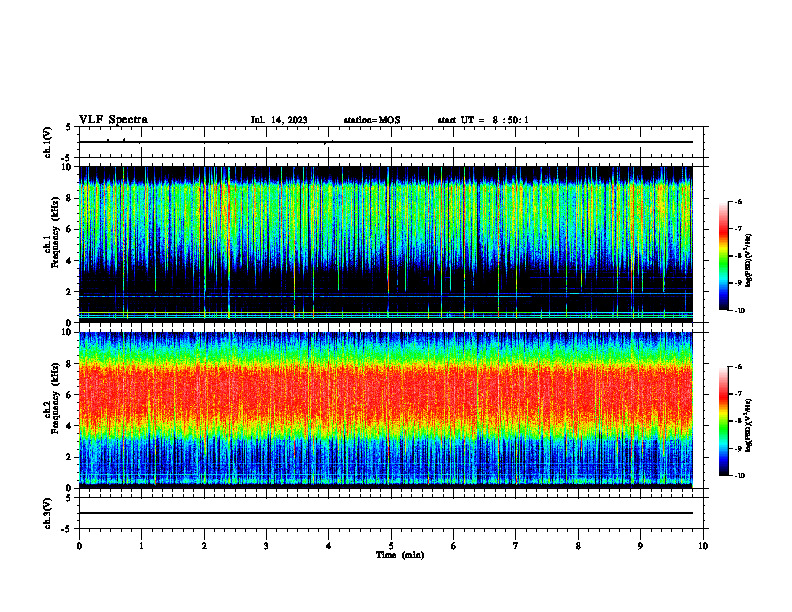Click time axis tick label "0"
Viewport: 792px width, 612px height.
[79, 546]
